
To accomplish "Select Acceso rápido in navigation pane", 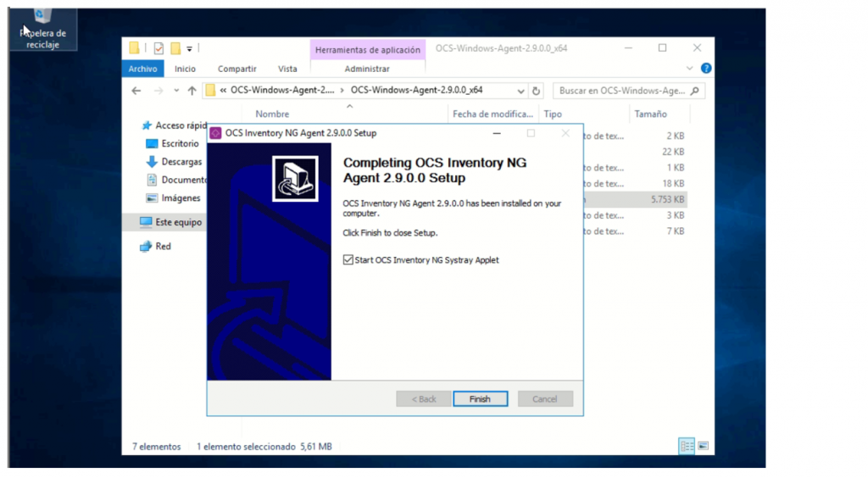I will 174,125.
